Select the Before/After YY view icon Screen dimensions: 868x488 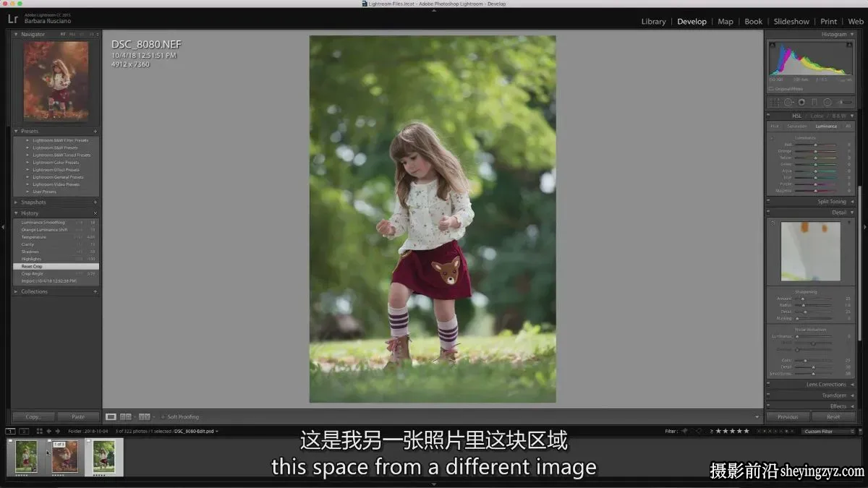pyautogui.click(x=144, y=416)
